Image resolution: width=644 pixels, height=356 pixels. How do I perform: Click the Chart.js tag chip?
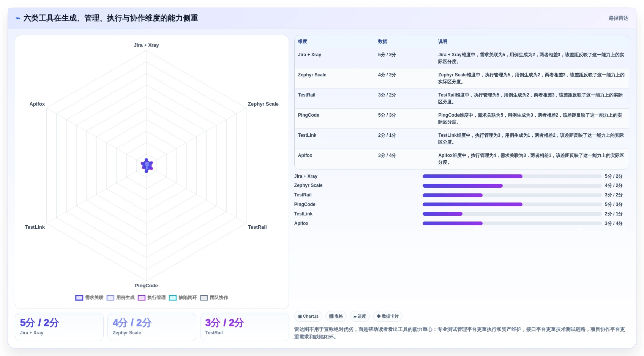308,316
